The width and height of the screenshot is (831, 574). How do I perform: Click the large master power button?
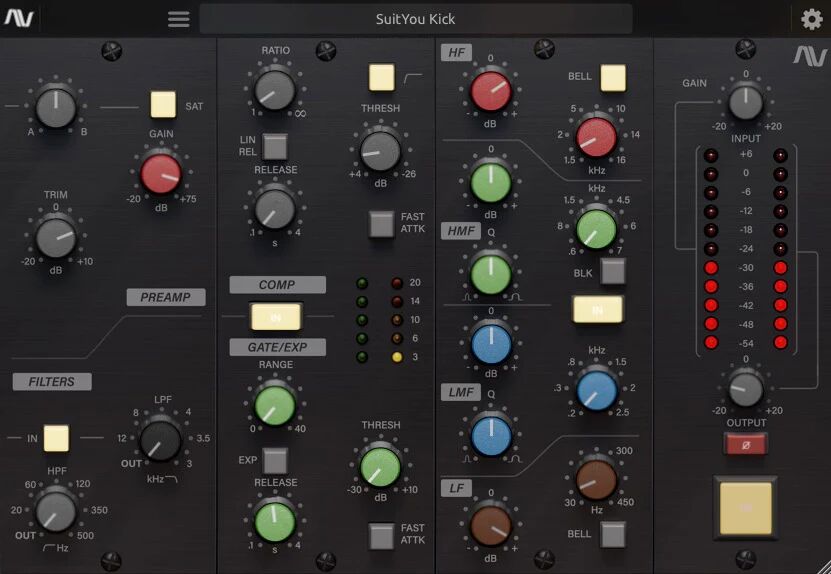pyautogui.click(x=746, y=508)
